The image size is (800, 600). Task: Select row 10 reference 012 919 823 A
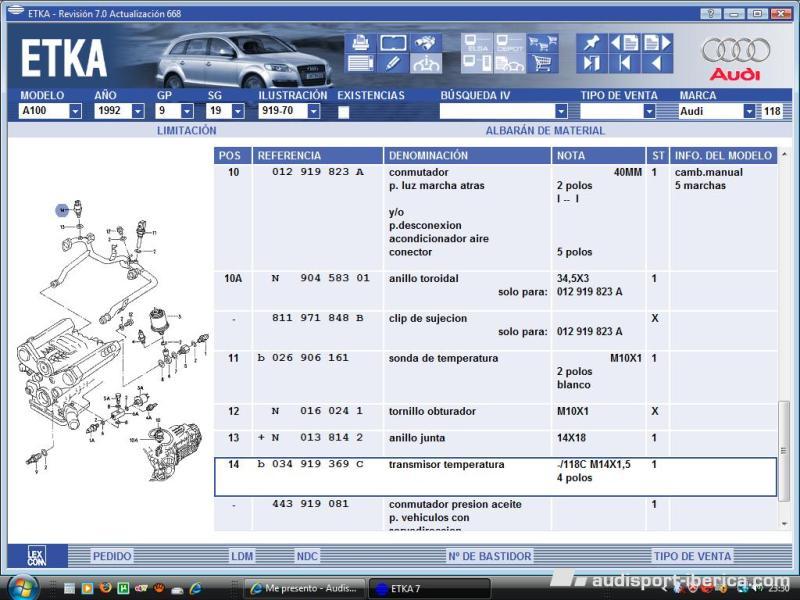(495, 217)
